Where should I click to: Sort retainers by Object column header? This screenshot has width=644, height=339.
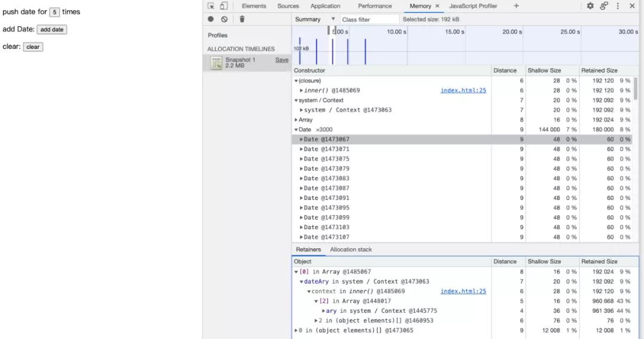point(392,262)
